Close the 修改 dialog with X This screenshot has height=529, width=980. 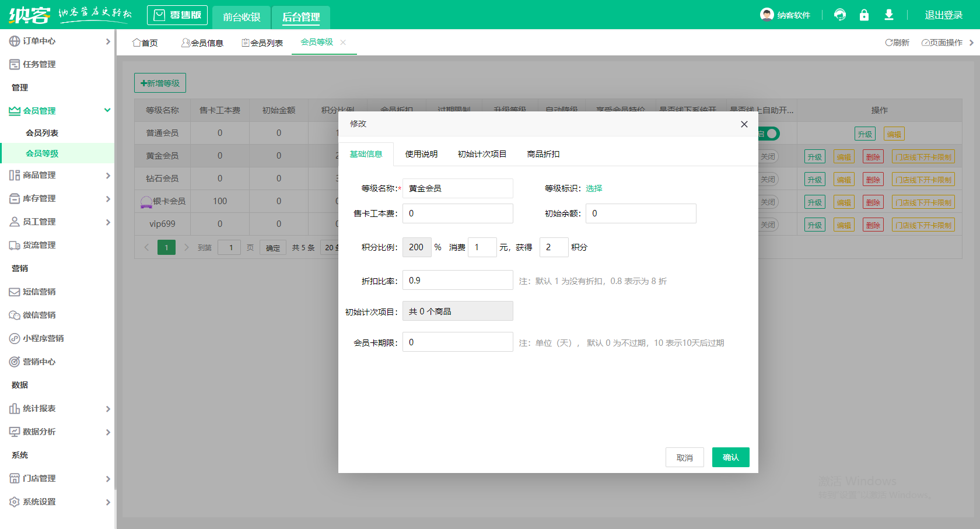744,124
